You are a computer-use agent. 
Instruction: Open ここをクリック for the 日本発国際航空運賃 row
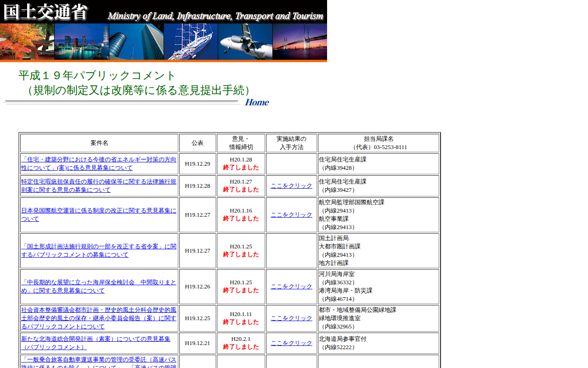point(291,214)
